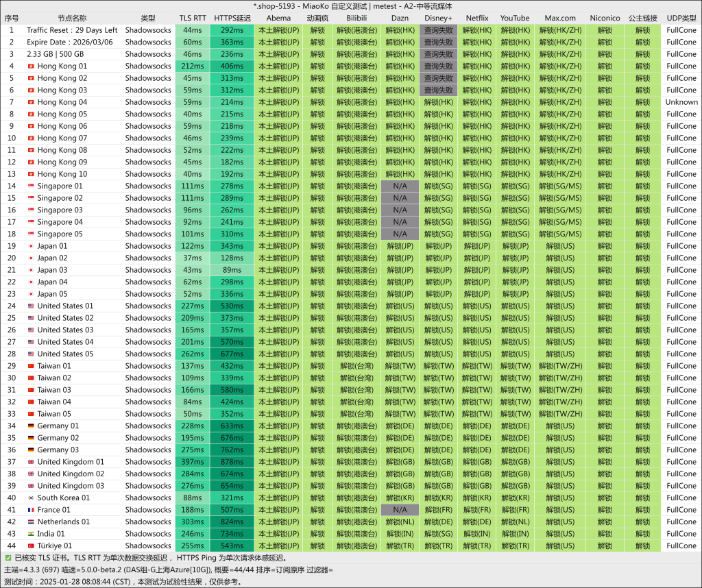Click the Hong Kong flag beside Hong Kong 01
Screen dimensions: 702x588
coord(31,66)
